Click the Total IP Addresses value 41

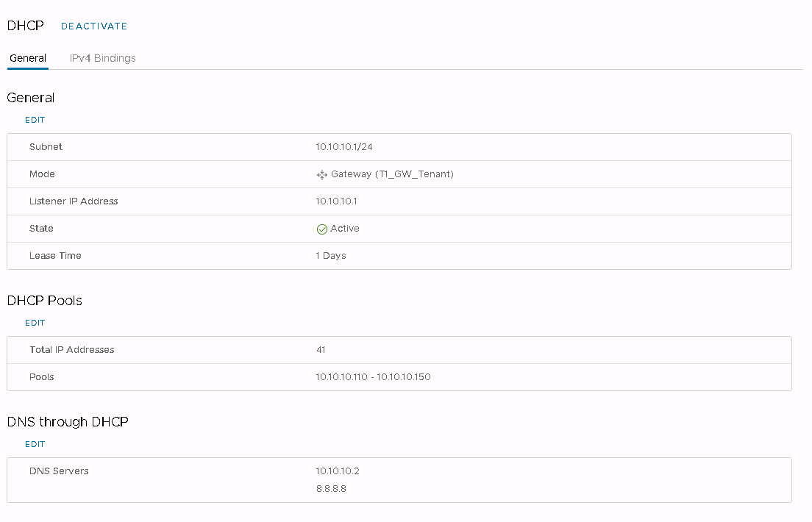click(x=321, y=350)
